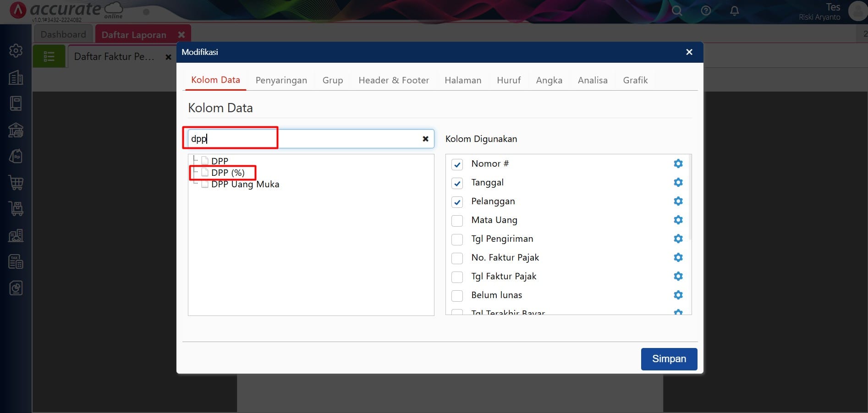
Task: Open the Header & Footer tab
Action: 393,80
